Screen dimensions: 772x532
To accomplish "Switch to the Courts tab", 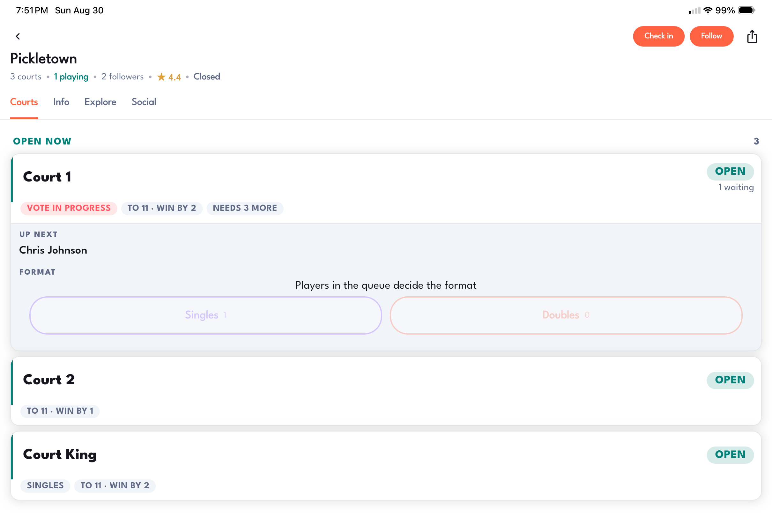I will 24,102.
